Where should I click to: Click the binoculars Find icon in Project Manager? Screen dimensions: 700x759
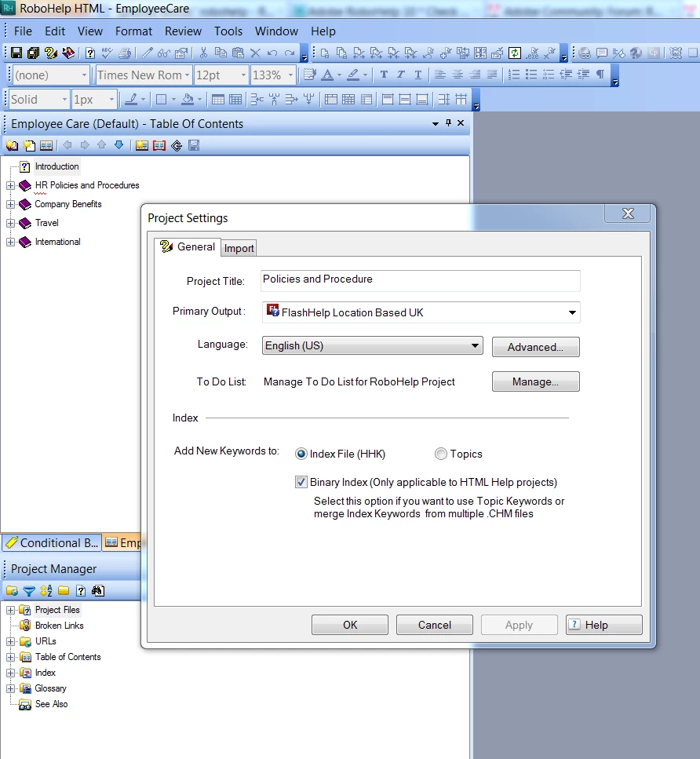[98, 590]
